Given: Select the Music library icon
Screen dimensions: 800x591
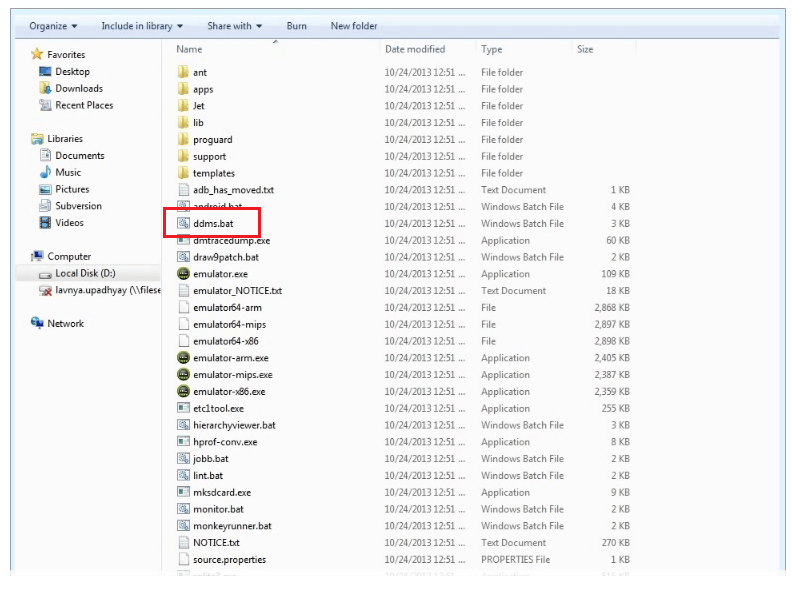Looking at the screenshot, I should 45,172.
